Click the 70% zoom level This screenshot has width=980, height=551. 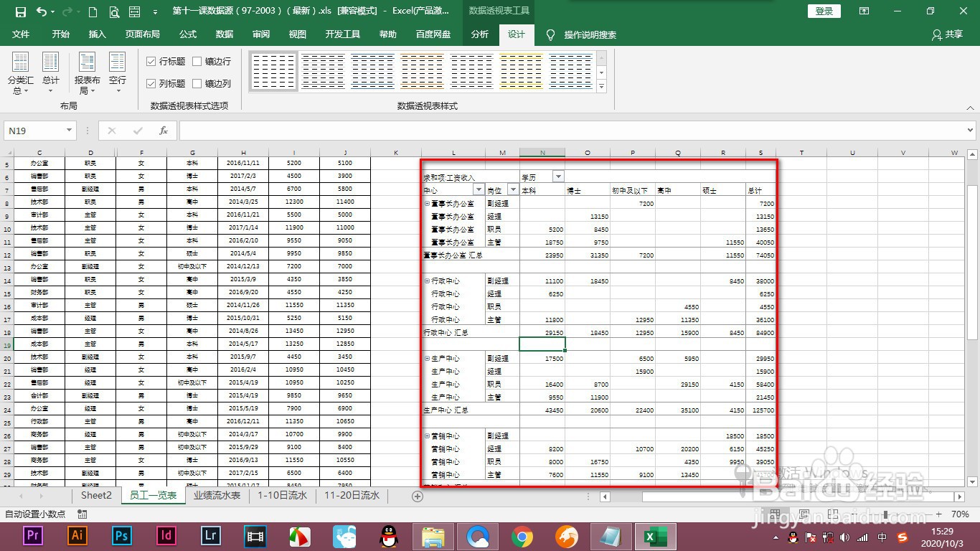pos(960,514)
